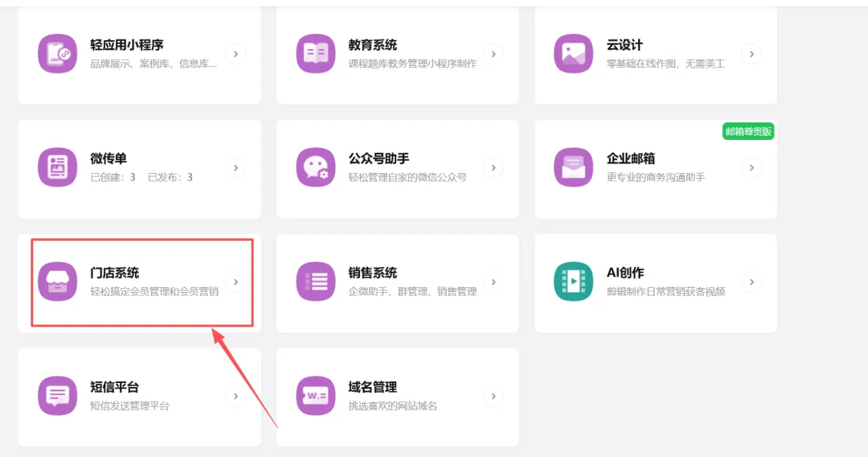Click the text 剪辑制作日常营销获客视频
This screenshot has width=868, height=457.
pyautogui.click(x=666, y=291)
